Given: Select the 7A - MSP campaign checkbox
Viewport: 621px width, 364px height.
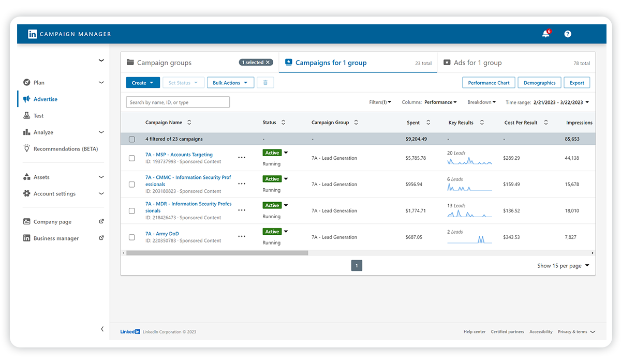Looking at the screenshot, I should (x=132, y=158).
